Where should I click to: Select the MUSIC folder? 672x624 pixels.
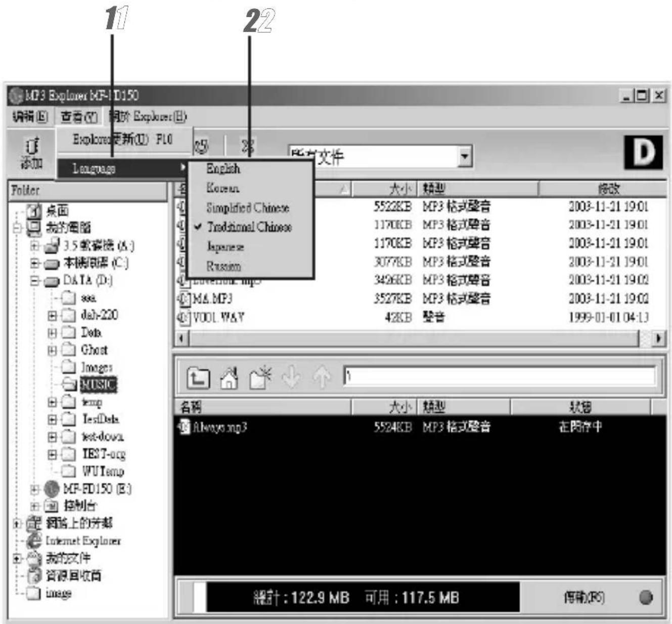(99, 385)
